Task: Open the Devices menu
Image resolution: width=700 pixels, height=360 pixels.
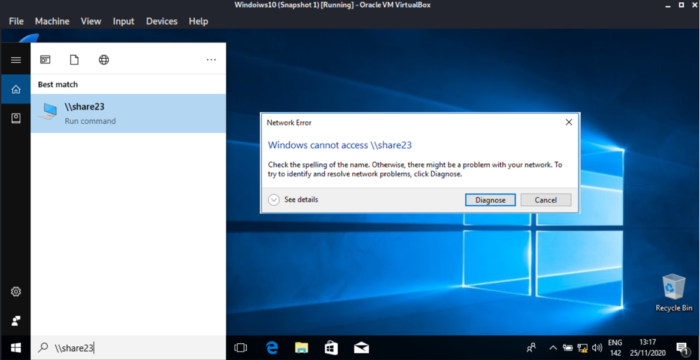Action: pyautogui.click(x=162, y=21)
